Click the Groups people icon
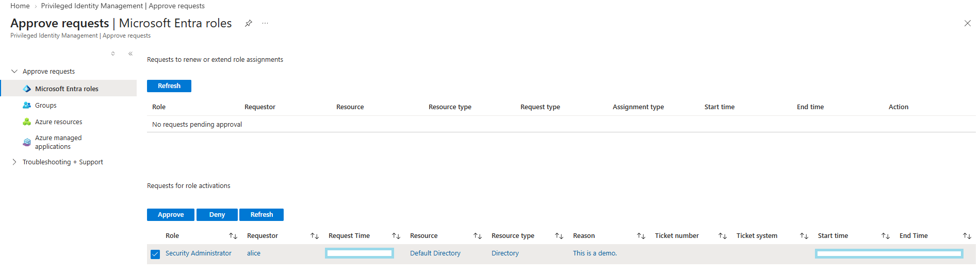The width and height of the screenshot is (980, 274). click(x=27, y=105)
